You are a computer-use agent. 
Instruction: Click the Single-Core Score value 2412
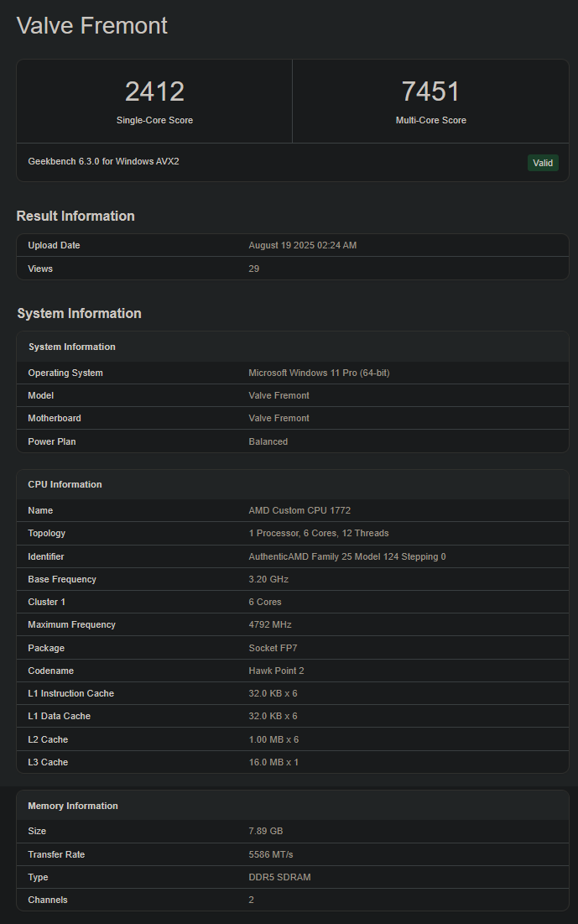coord(154,91)
